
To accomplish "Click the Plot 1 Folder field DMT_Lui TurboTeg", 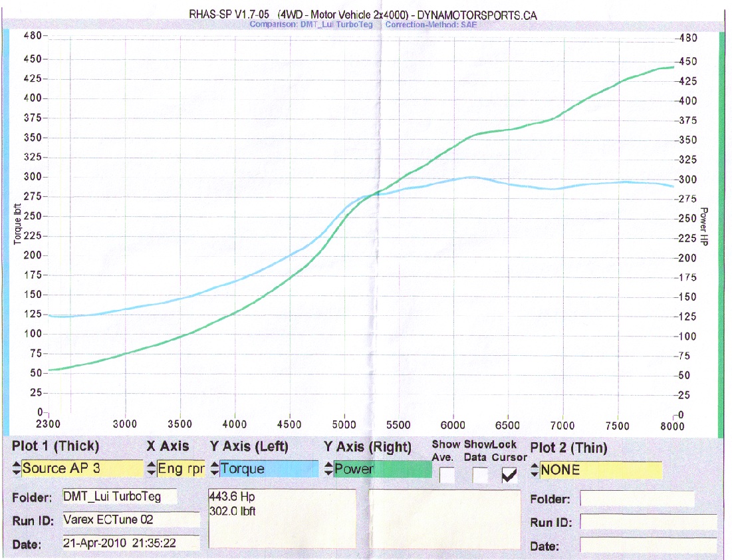I will point(120,496).
